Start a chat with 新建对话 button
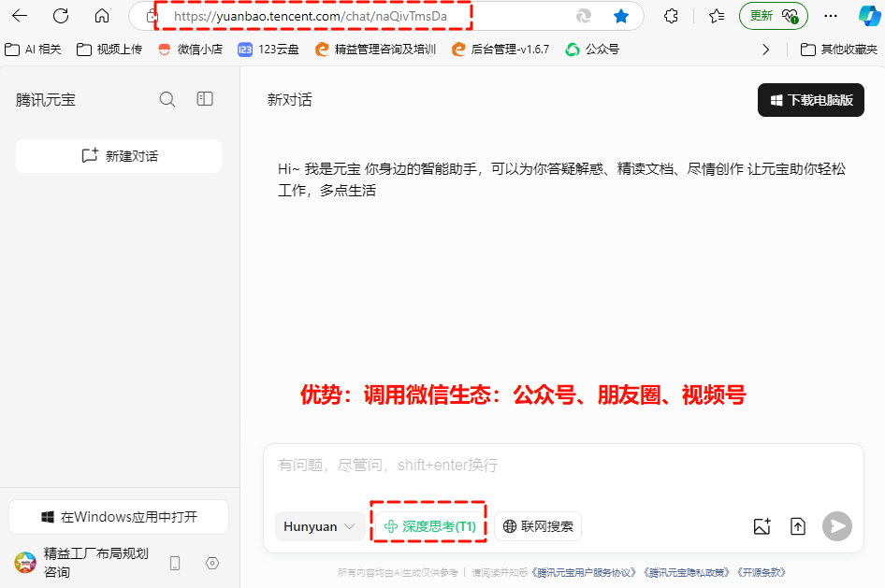 119,156
